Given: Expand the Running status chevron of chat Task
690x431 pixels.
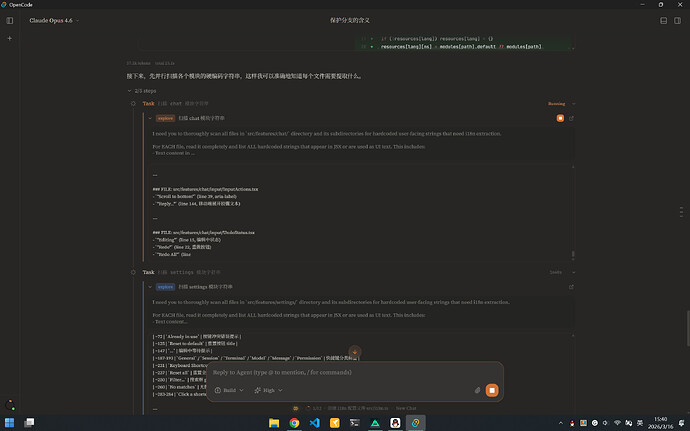Looking at the screenshot, I should (573, 104).
